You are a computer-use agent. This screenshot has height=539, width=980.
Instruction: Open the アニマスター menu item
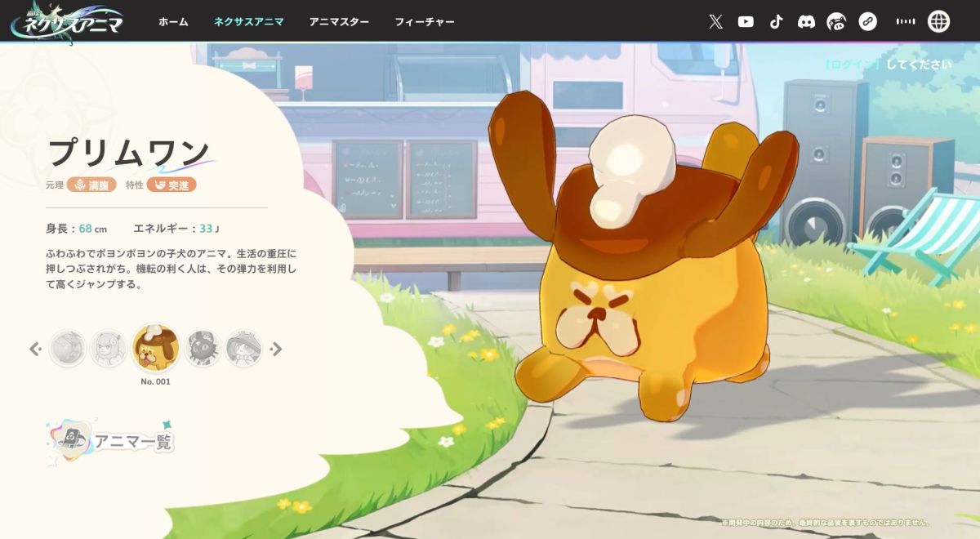click(339, 22)
